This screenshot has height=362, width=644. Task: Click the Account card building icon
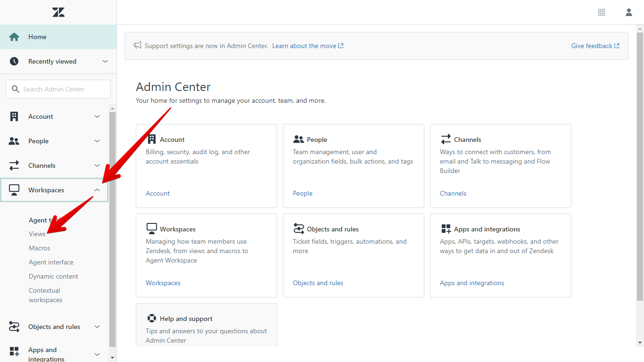tap(151, 139)
